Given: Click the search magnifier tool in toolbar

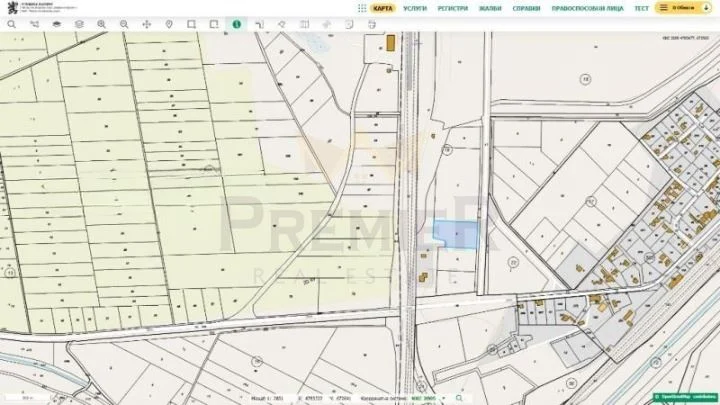Looking at the screenshot, I should click(11, 23).
